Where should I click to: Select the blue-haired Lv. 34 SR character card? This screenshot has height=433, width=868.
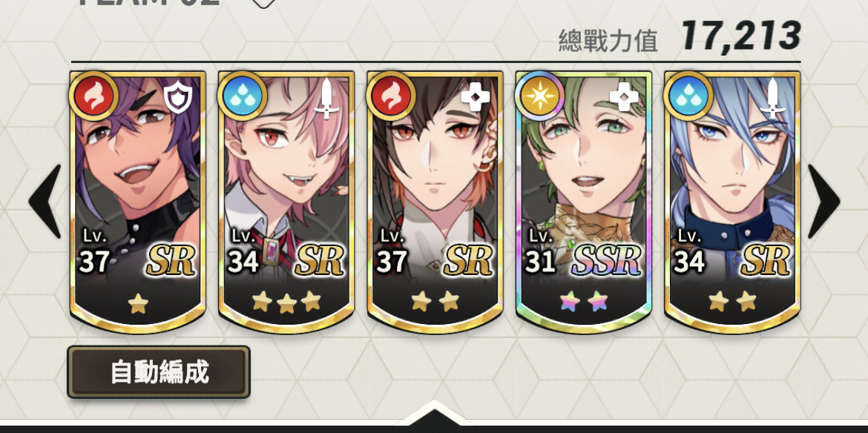731,202
